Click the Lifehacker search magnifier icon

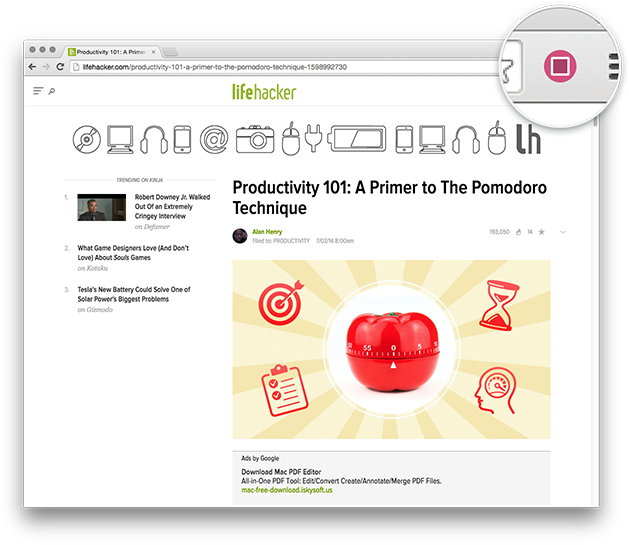pyautogui.click(x=52, y=91)
